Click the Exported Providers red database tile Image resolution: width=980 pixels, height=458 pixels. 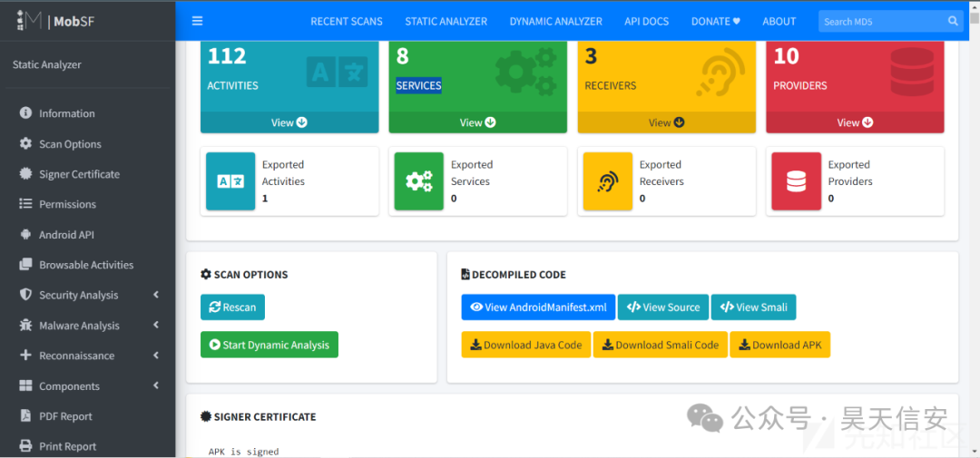click(797, 181)
